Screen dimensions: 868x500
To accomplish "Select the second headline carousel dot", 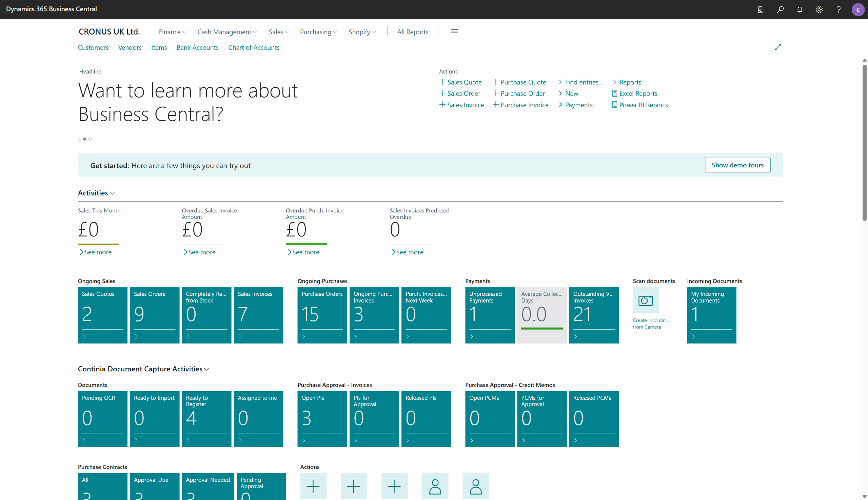I will coord(85,139).
